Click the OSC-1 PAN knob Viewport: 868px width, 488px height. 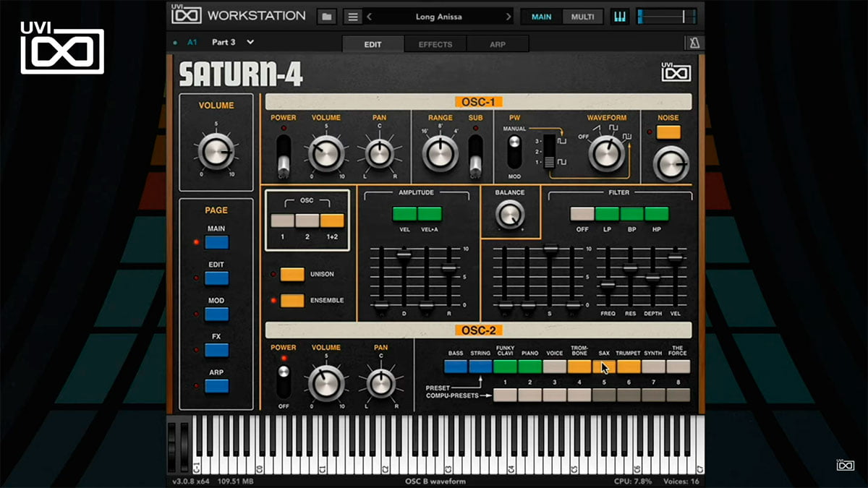coord(380,153)
